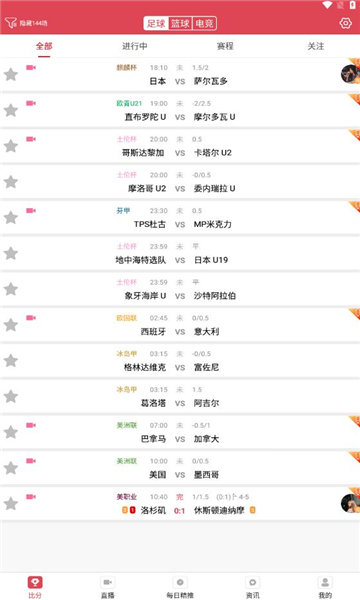This screenshot has height=600, width=360.
Task: Open the 关注 followed tab
Action: (316, 46)
